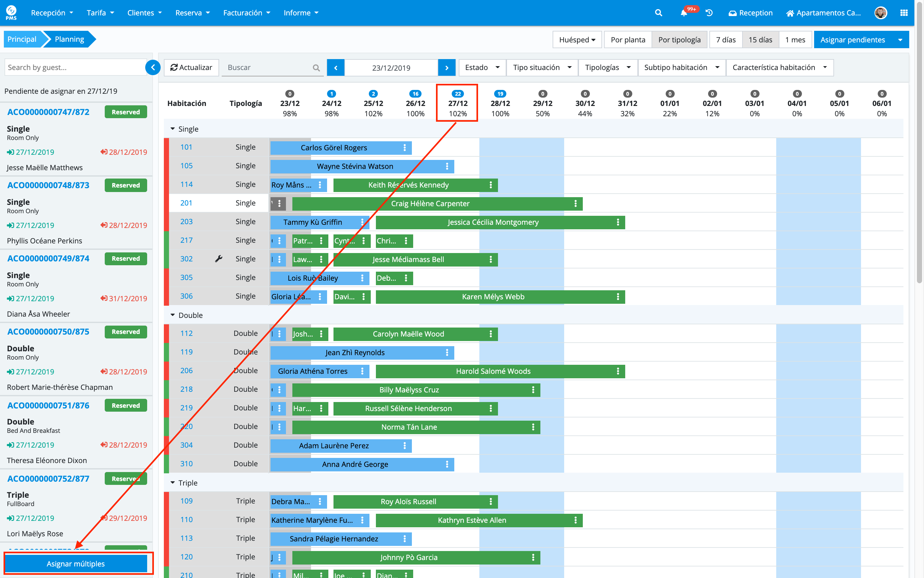
Task: Click the user avatar picture
Action: pyautogui.click(x=880, y=13)
